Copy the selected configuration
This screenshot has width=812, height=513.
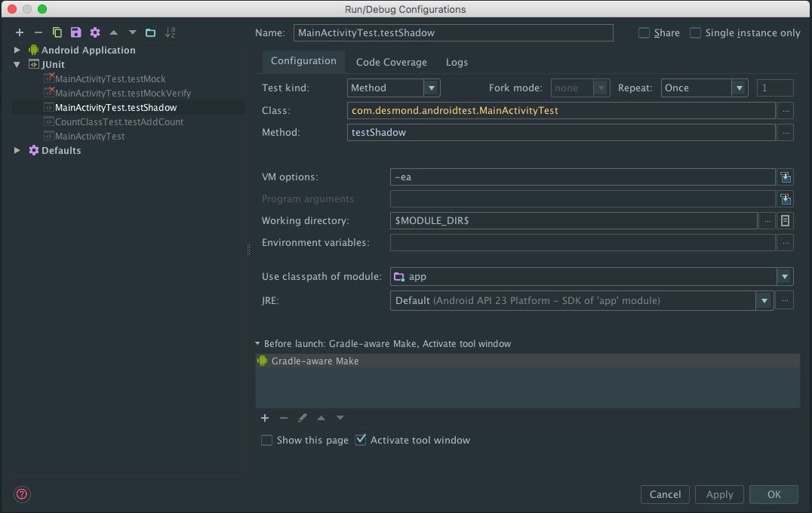pos(57,32)
